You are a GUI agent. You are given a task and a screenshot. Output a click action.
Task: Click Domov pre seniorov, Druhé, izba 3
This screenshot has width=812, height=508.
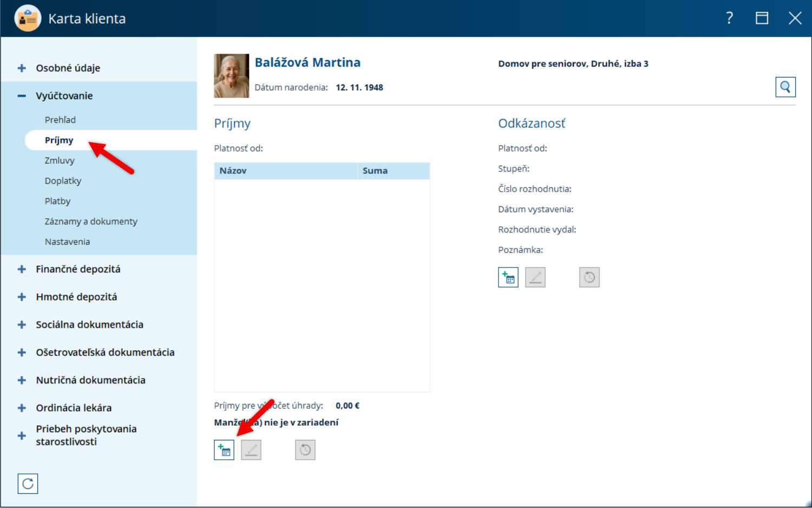pos(573,63)
